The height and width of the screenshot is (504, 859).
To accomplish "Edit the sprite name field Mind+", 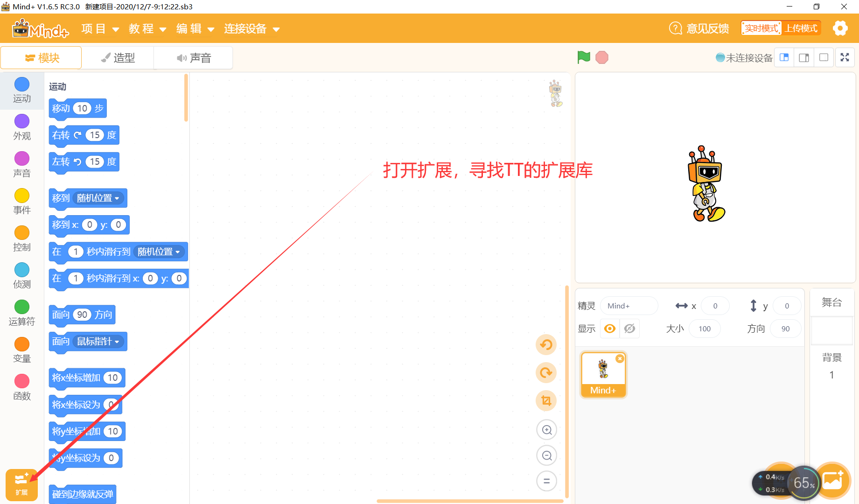I will (629, 306).
